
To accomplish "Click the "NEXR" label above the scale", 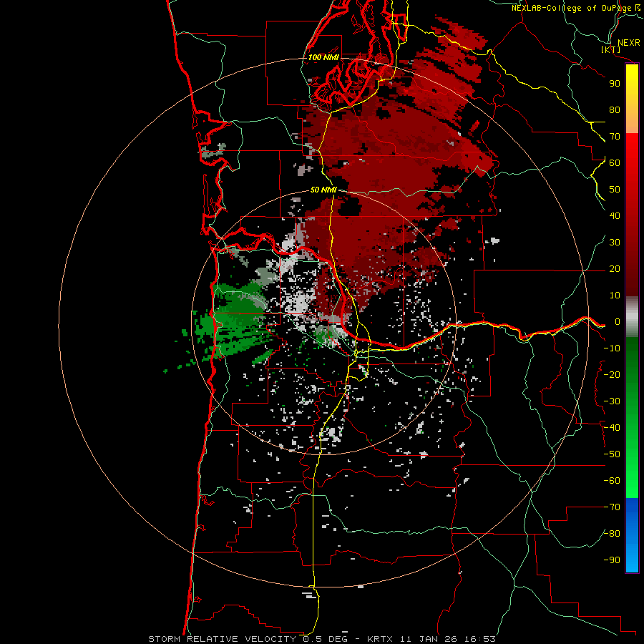I will tap(629, 43).
